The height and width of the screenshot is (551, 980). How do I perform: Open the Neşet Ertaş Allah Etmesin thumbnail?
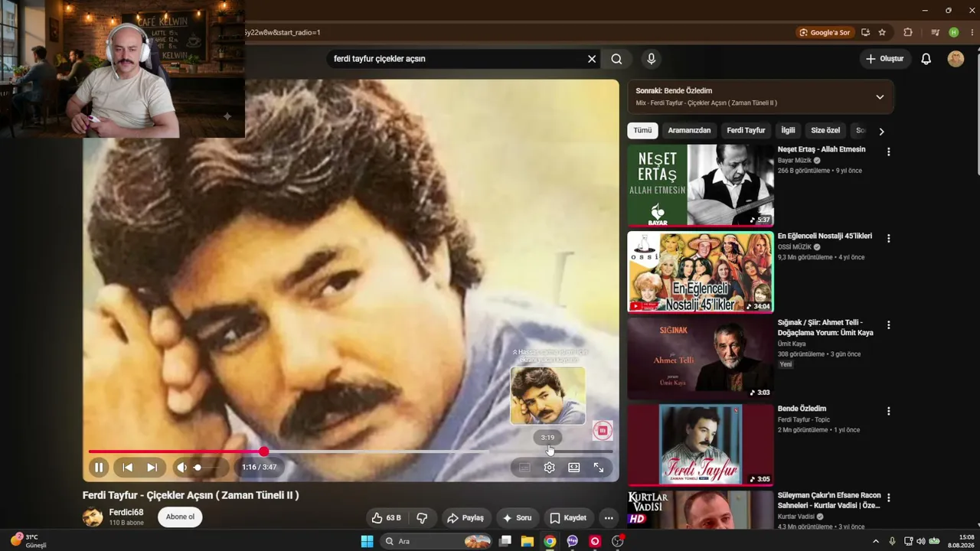point(701,185)
